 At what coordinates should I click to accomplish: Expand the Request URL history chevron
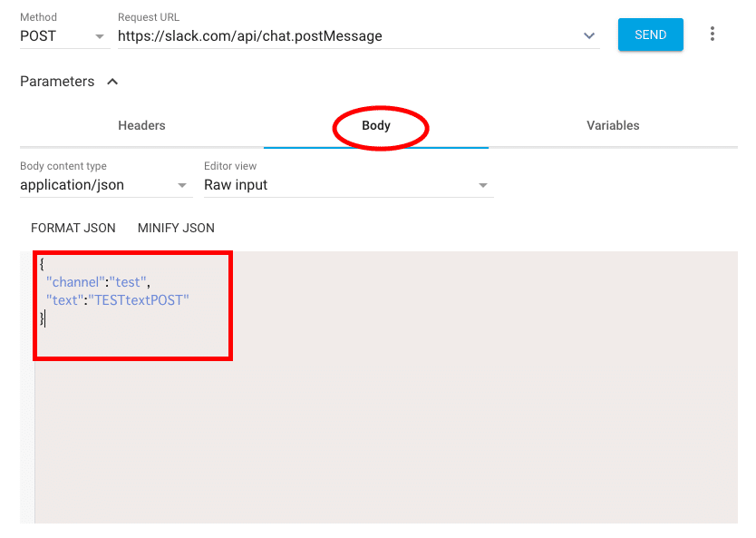(x=590, y=36)
